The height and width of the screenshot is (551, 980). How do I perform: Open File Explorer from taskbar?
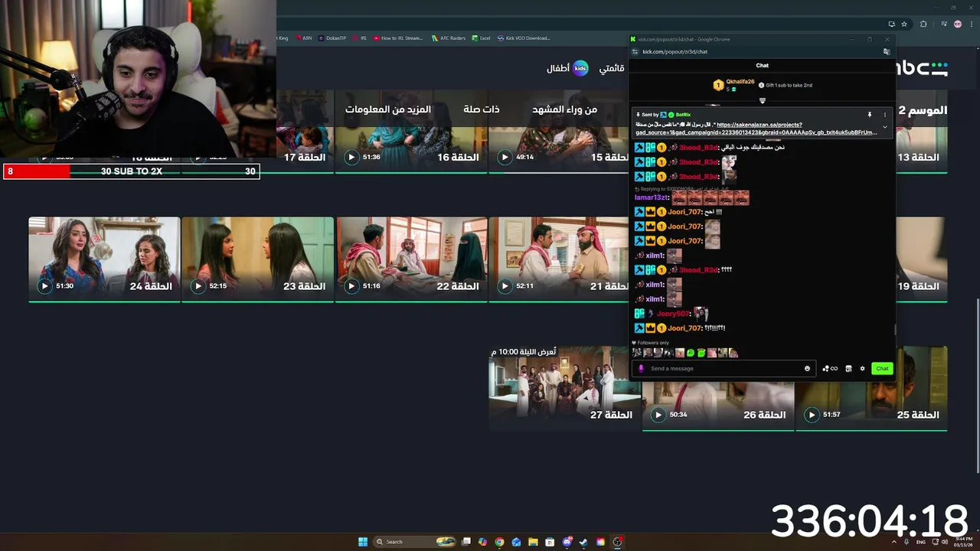point(533,542)
